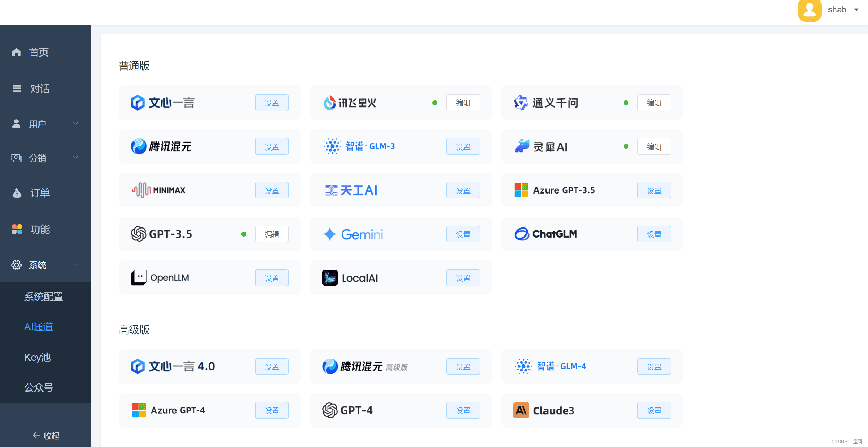Click the shab username text
This screenshot has height=447, width=868.
(x=837, y=10)
